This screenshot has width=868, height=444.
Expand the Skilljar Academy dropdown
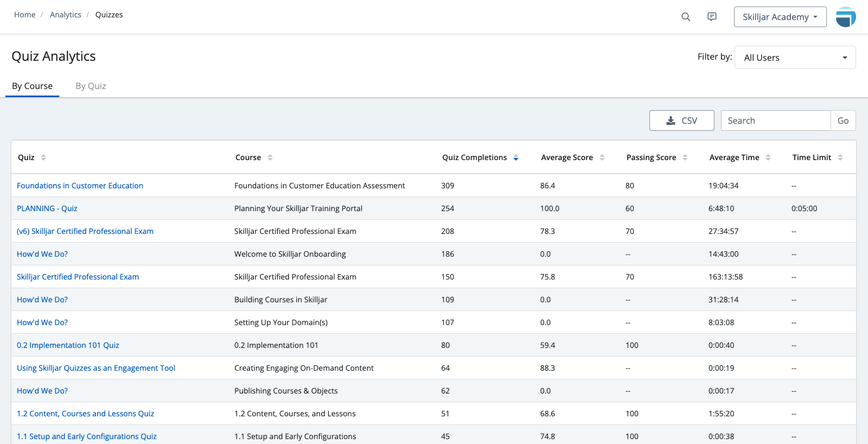(x=780, y=17)
